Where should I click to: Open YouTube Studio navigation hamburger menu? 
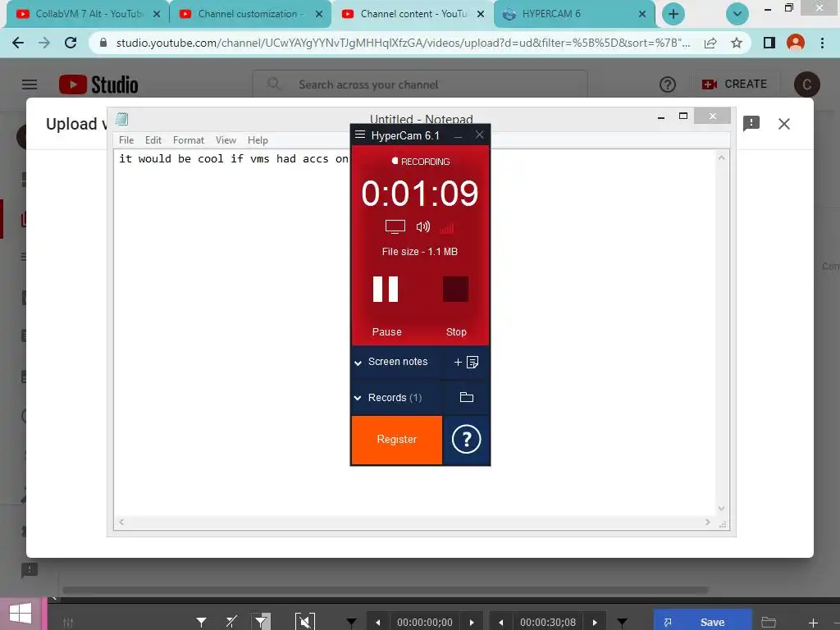click(x=30, y=84)
